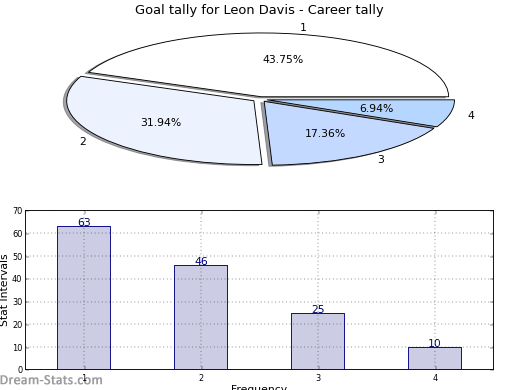The image size is (520, 390).
Task: Click pie label 1 above the chart
Action: coord(303,27)
